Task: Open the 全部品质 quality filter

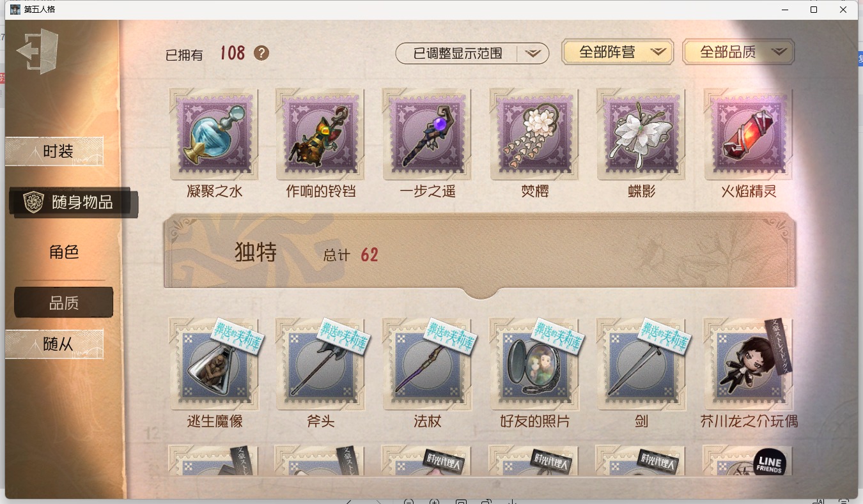Action: pyautogui.click(x=738, y=52)
